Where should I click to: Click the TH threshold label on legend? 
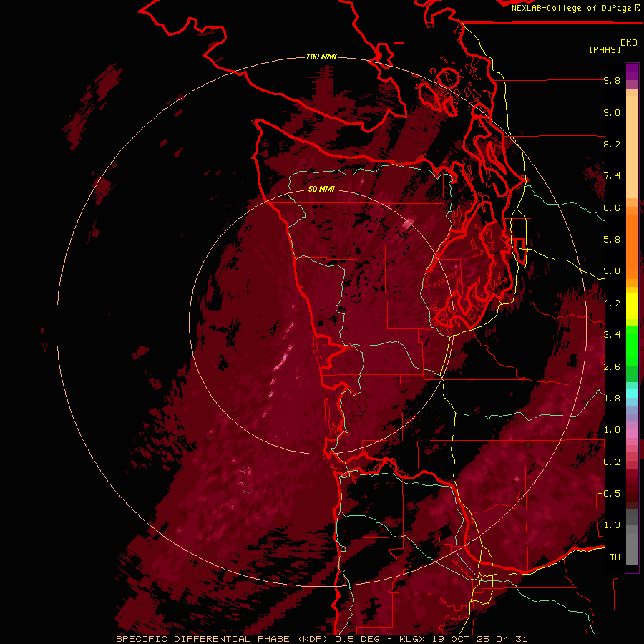point(615,557)
